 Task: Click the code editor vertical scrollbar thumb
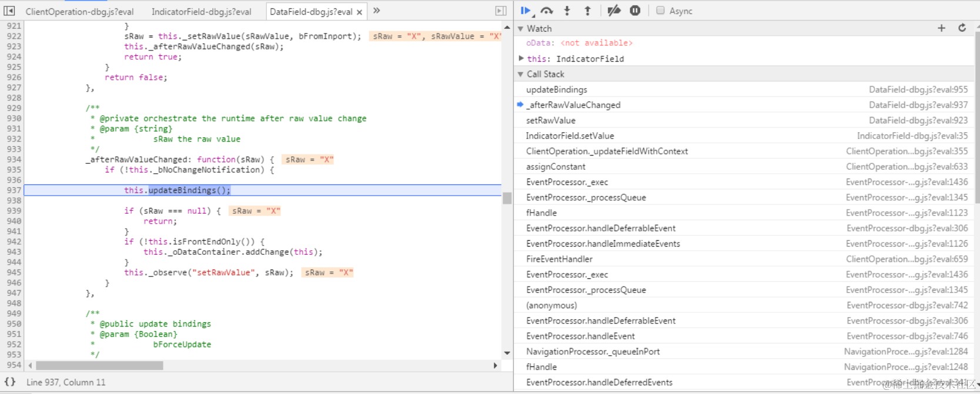(507, 198)
